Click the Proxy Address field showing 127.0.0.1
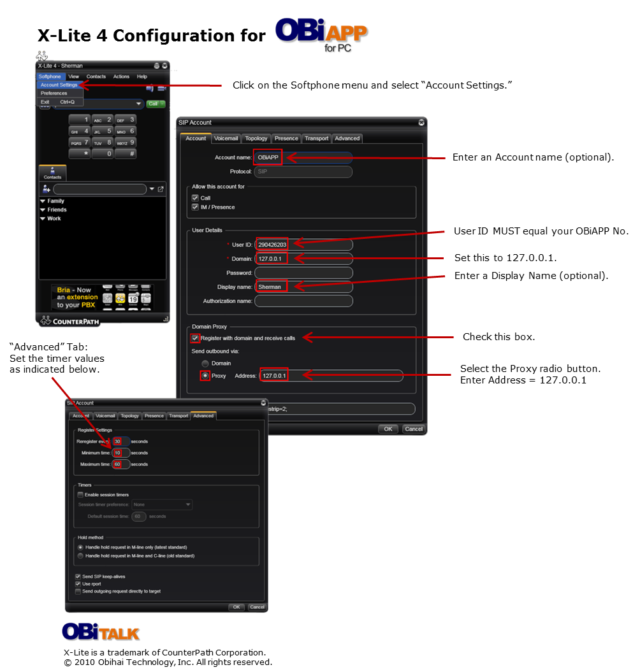640x672 pixels. (x=331, y=376)
